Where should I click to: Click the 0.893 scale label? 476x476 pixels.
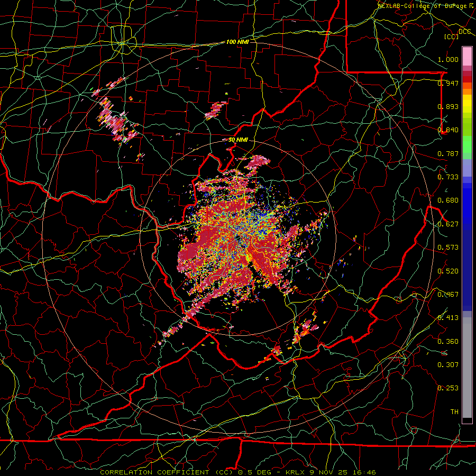click(x=448, y=106)
